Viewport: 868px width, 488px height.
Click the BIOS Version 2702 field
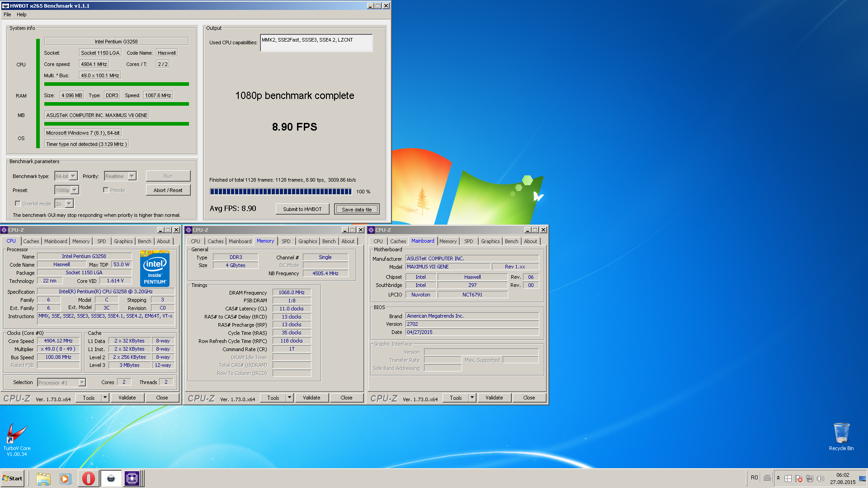click(472, 324)
